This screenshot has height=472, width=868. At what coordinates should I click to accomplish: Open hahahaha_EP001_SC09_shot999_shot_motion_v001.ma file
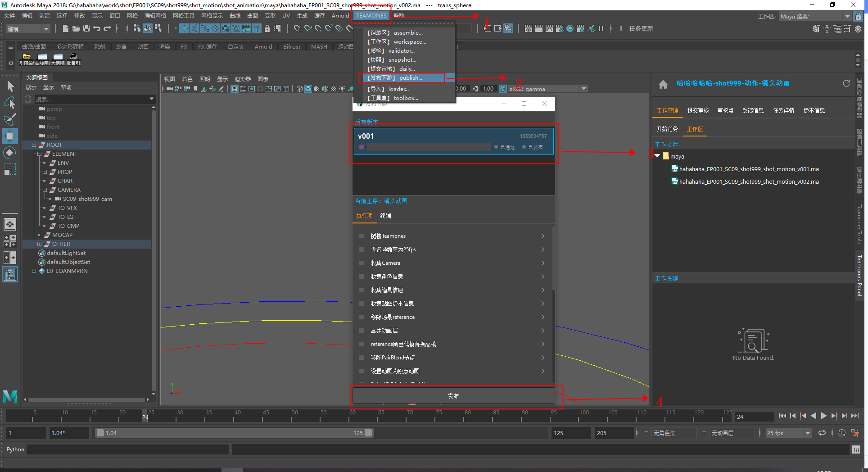point(748,169)
